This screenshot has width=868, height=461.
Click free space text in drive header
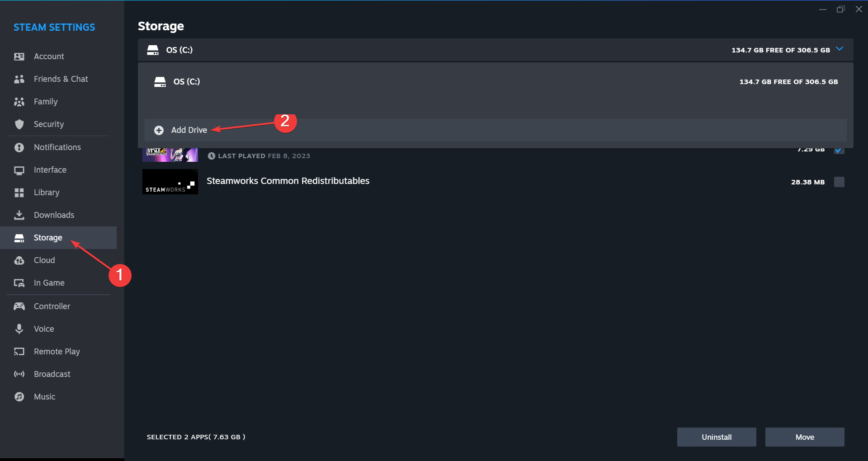[781, 50]
